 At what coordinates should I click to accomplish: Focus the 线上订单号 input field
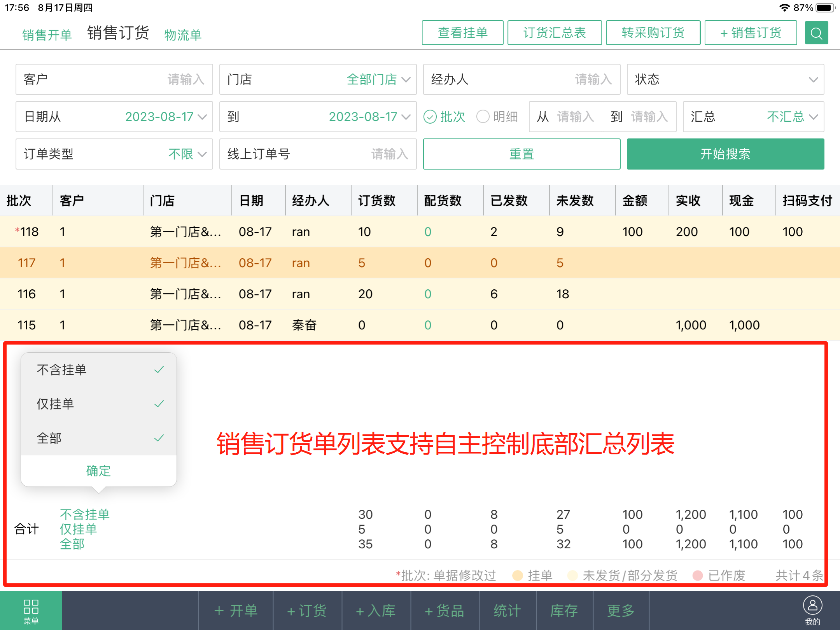(x=318, y=154)
